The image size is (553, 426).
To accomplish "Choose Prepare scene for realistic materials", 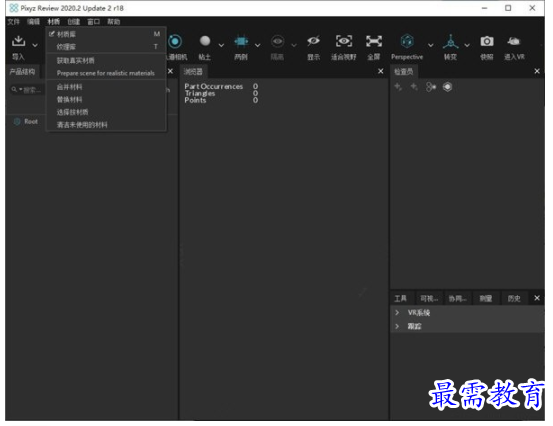I will (x=106, y=73).
